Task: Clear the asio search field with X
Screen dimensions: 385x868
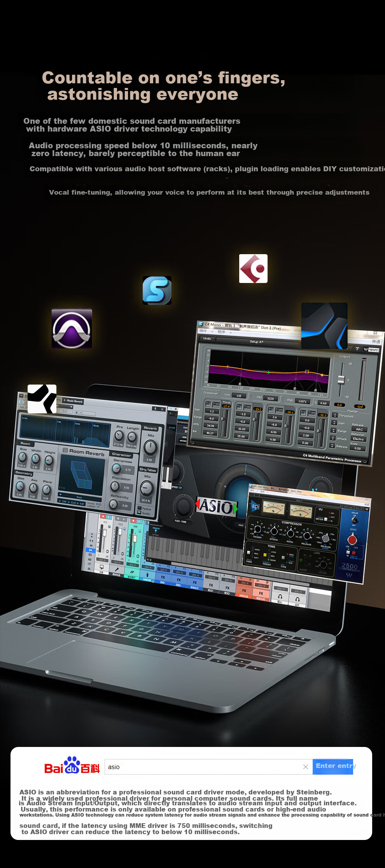Action: pos(306,767)
